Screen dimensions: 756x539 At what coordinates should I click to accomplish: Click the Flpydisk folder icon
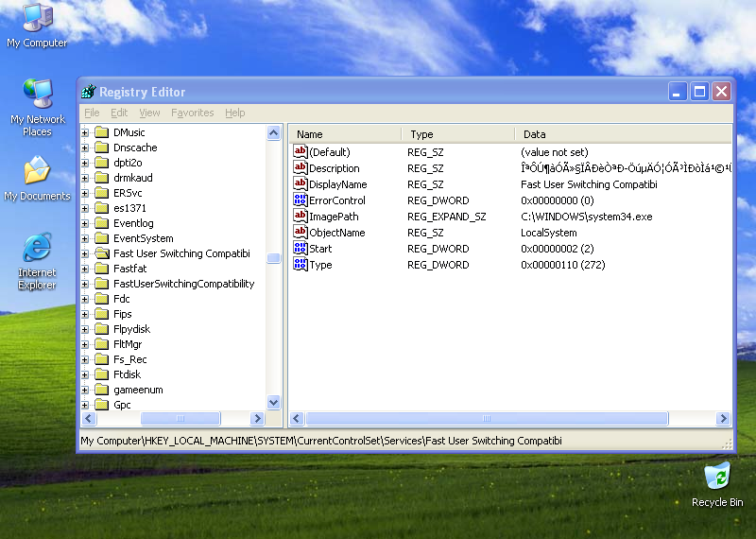pyautogui.click(x=102, y=329)
